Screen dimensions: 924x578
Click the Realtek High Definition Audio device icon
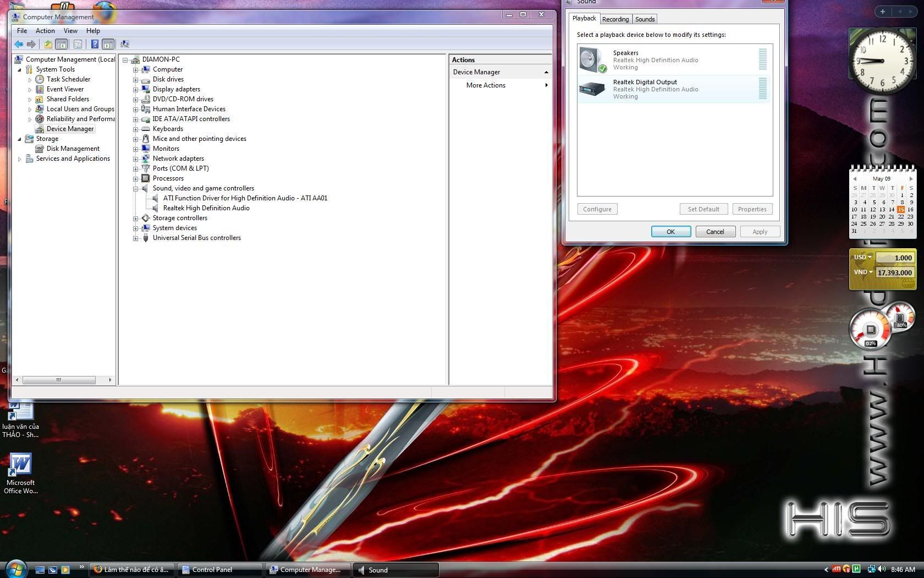point(155,208)
